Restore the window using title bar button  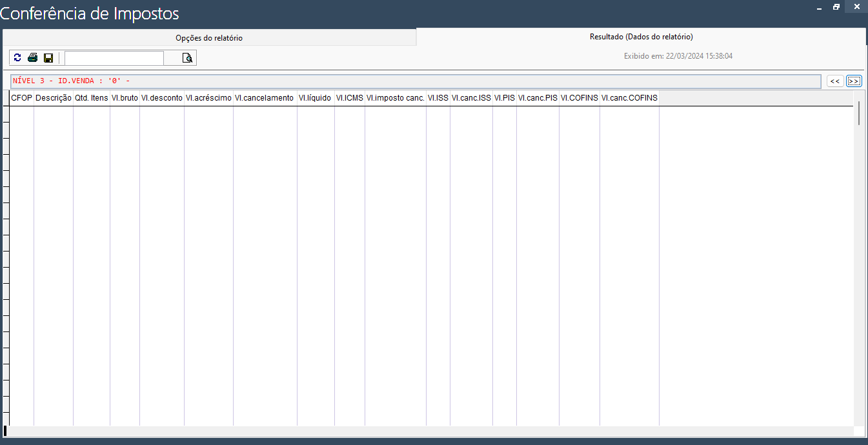[x=836, y=7]
